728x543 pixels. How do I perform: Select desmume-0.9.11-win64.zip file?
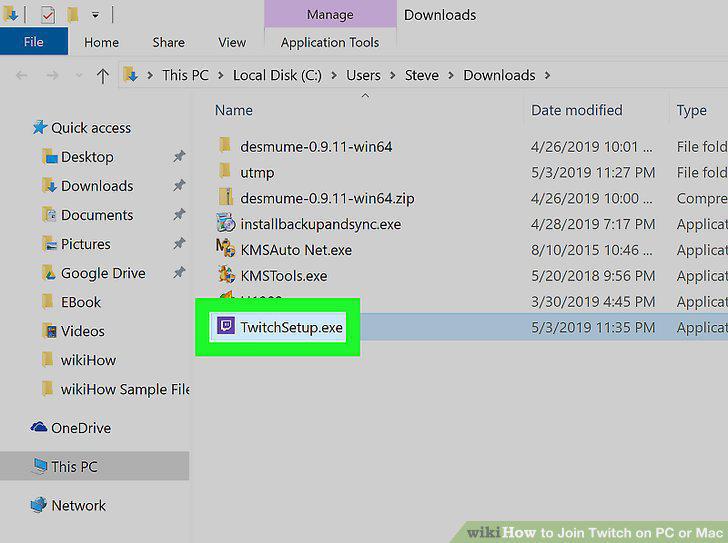pos(327,199)
